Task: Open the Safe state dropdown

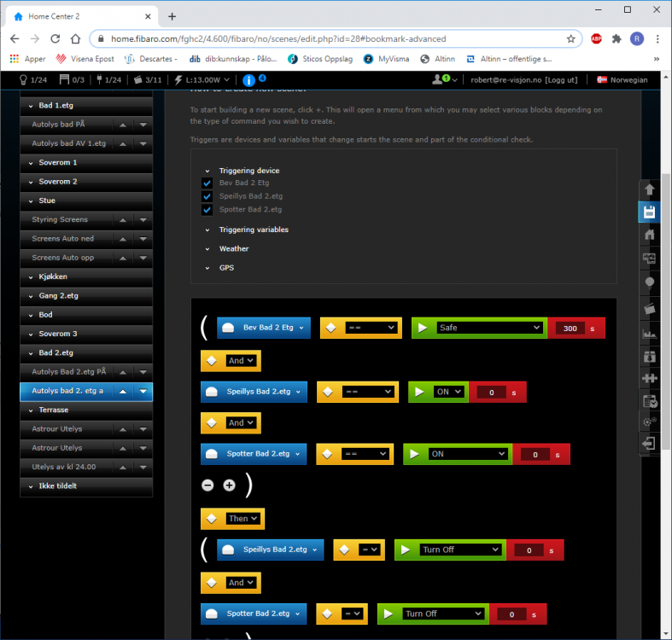Action: pos(489,328)
